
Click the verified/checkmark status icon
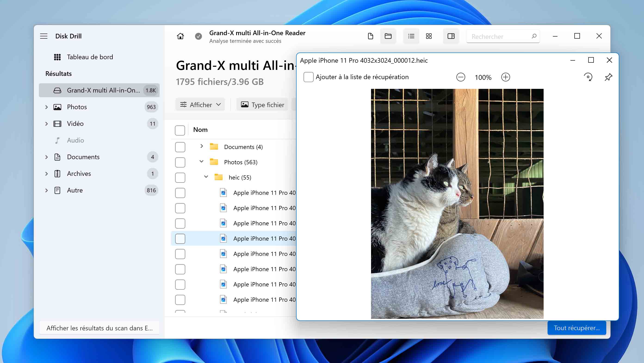coord(198,36)
